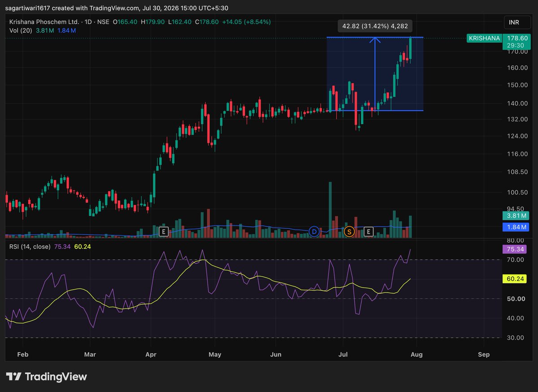Select the Krishana Phoschem Ltd. symbol title
This screenshot has height=392, width=538.
(x=44, y=22)
